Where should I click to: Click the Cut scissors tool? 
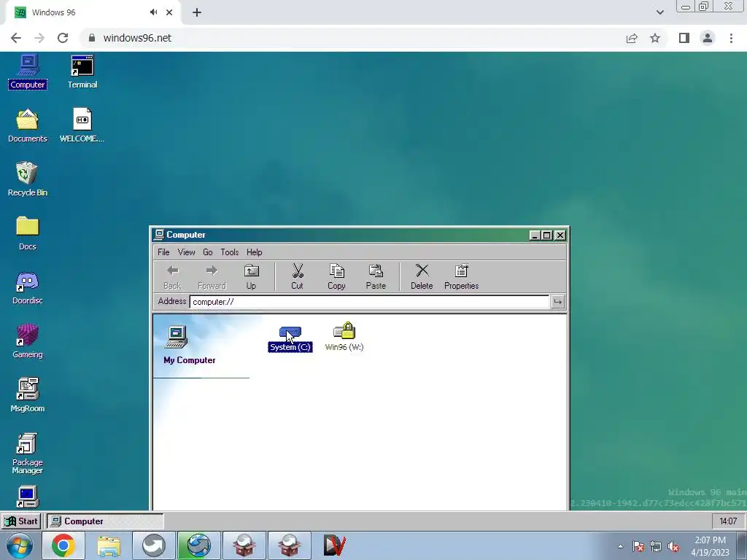click(298, 277)
